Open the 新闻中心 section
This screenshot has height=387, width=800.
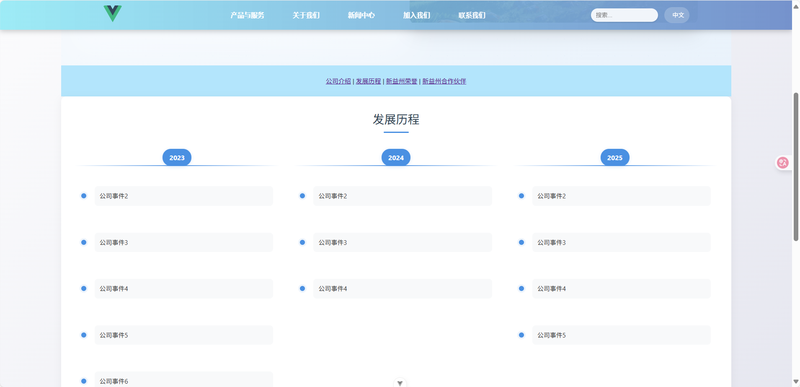coord(361,15)
